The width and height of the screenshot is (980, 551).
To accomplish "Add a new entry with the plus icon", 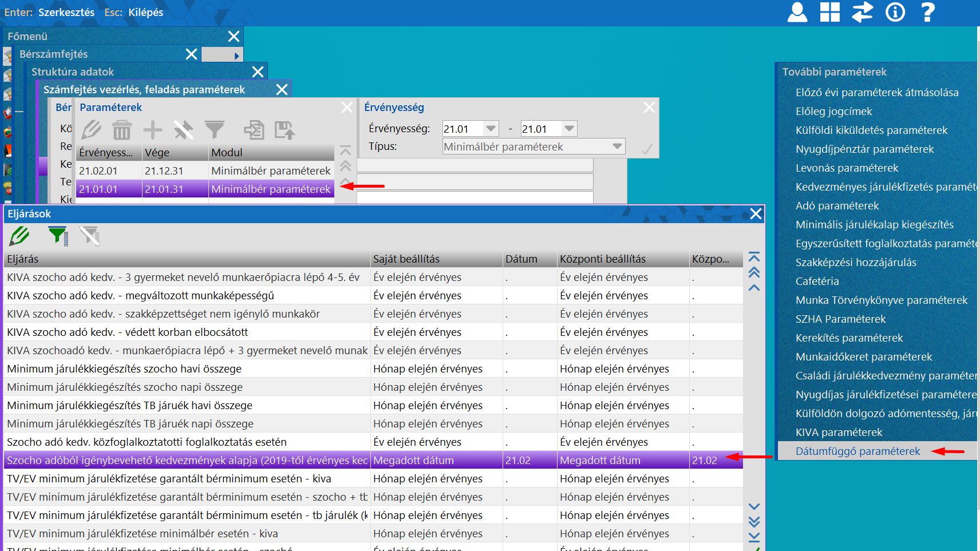I will (152, 130).
